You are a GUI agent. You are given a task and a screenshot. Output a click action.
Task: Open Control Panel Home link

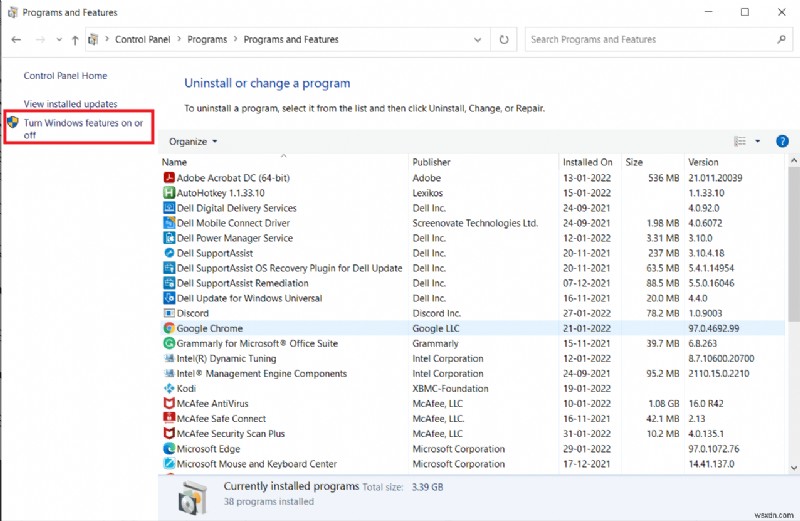point(65,76)
